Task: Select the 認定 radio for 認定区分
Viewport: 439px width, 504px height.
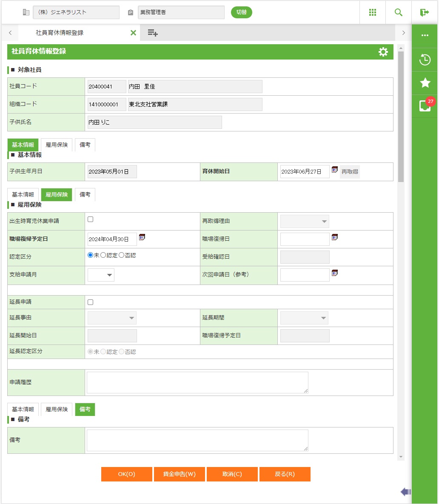Action: coord(103,255)
